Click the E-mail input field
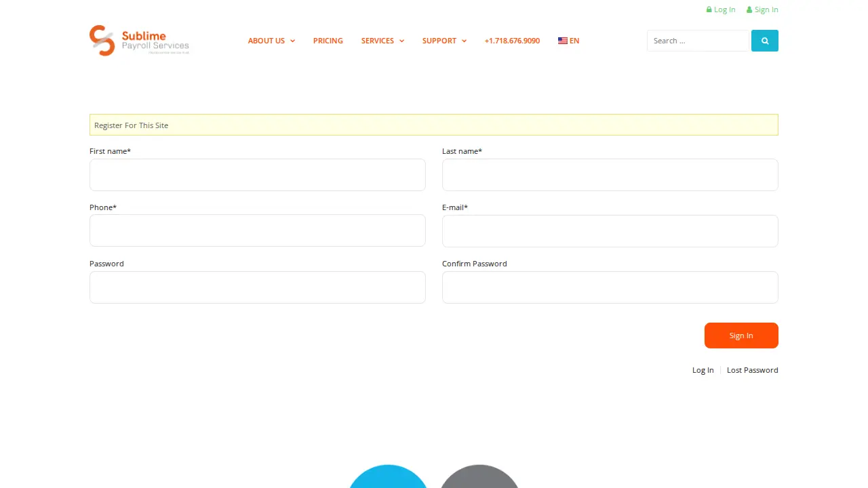 610,231
